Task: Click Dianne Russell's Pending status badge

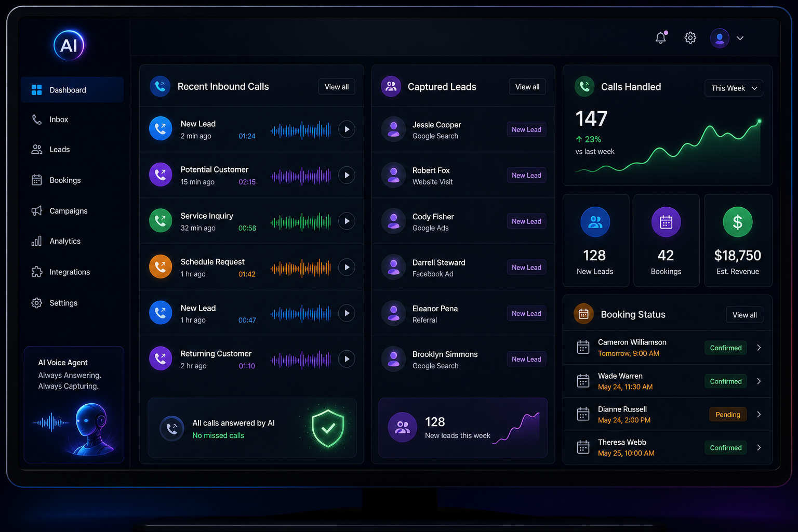Action: 728,415
